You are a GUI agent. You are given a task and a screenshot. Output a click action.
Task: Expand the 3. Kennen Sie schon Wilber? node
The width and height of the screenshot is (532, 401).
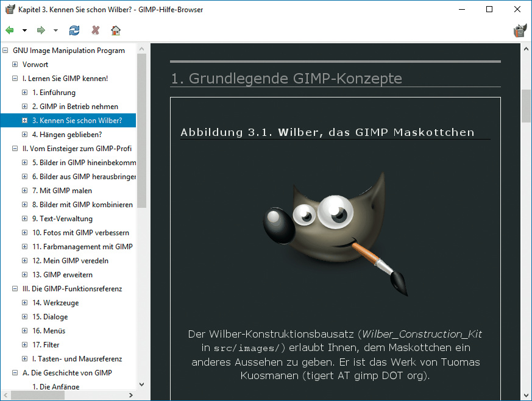pos(25,121)
